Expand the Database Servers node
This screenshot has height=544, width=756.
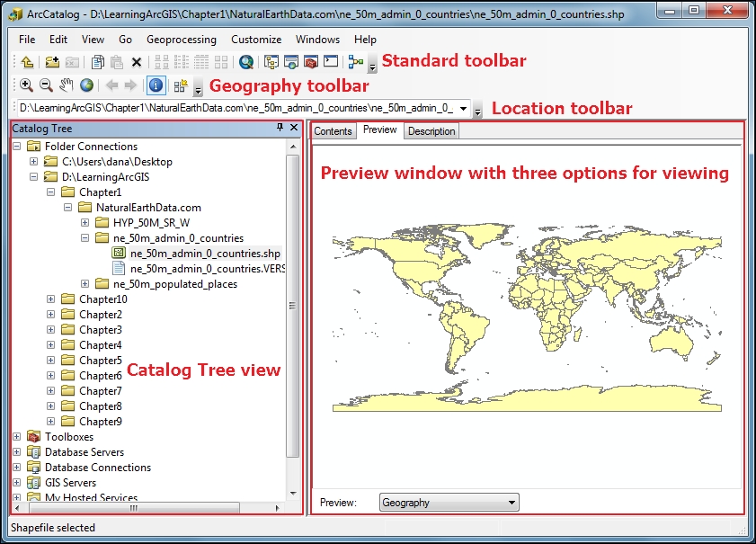[17, 452]
